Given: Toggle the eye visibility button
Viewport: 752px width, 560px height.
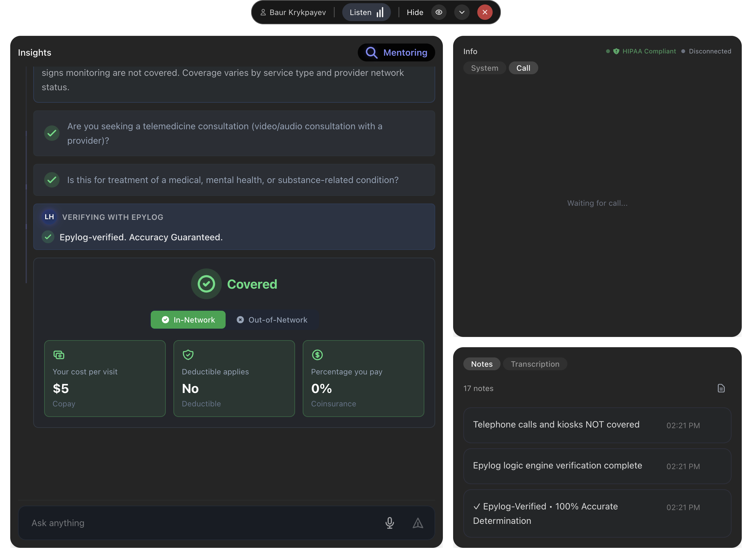Looking at the screenshot, I should tap(438, 12).
